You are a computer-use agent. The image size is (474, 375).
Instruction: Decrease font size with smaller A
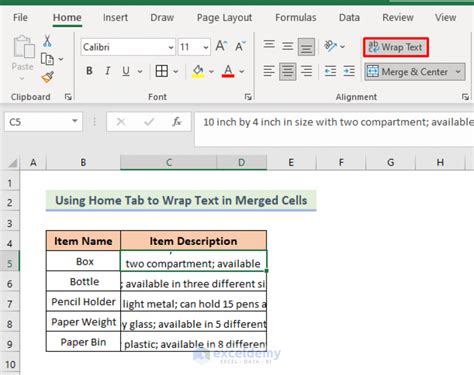coord(240,46)
